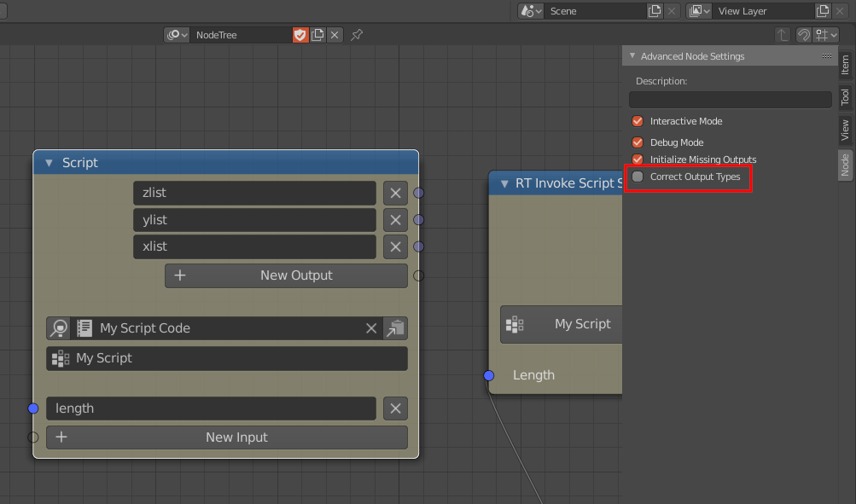Open the Item sidebar tab
The width and height of the screenshot is (856, 504).
pyautogui.click(x=845, y=65)
